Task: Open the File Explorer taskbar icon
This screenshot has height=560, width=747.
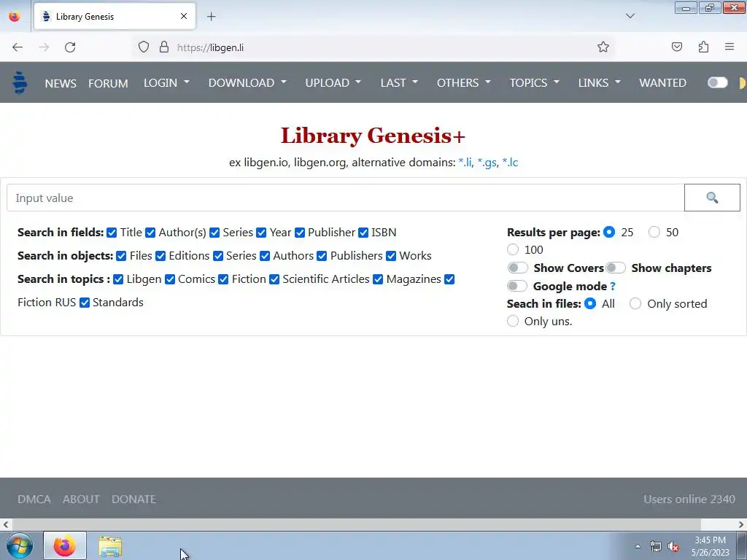Action: 110,546
